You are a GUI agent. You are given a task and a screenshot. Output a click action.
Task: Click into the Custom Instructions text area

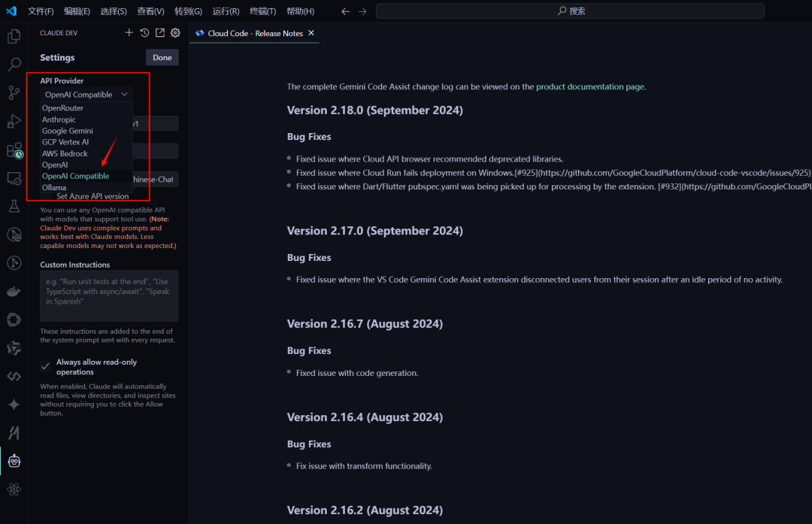click(109, 295)
